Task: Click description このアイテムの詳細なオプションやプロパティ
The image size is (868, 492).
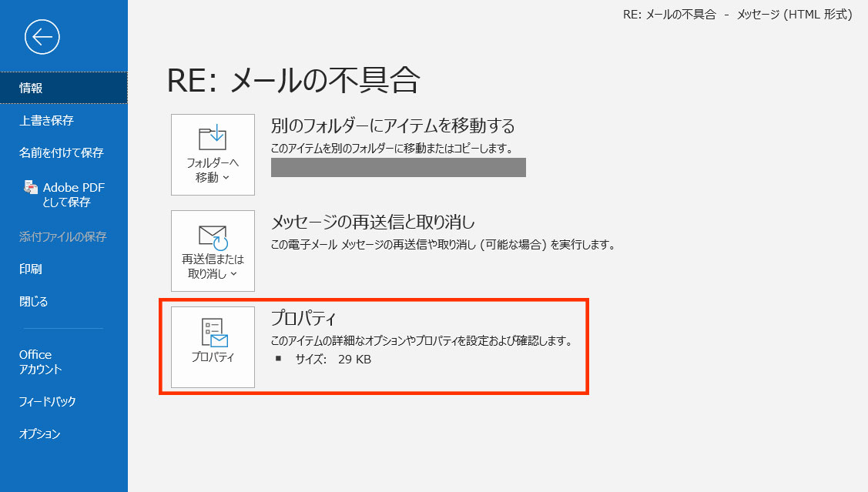Action: point(421,341)
